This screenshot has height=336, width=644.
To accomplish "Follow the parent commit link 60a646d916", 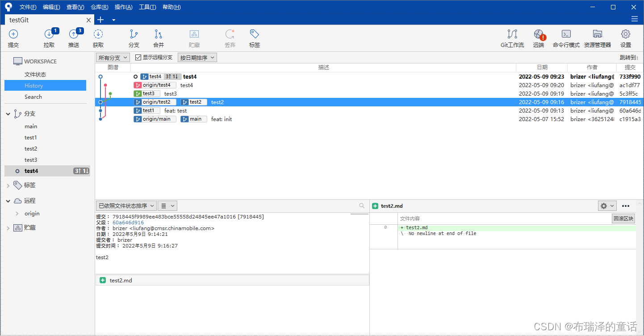I will (x=128, y=223).
